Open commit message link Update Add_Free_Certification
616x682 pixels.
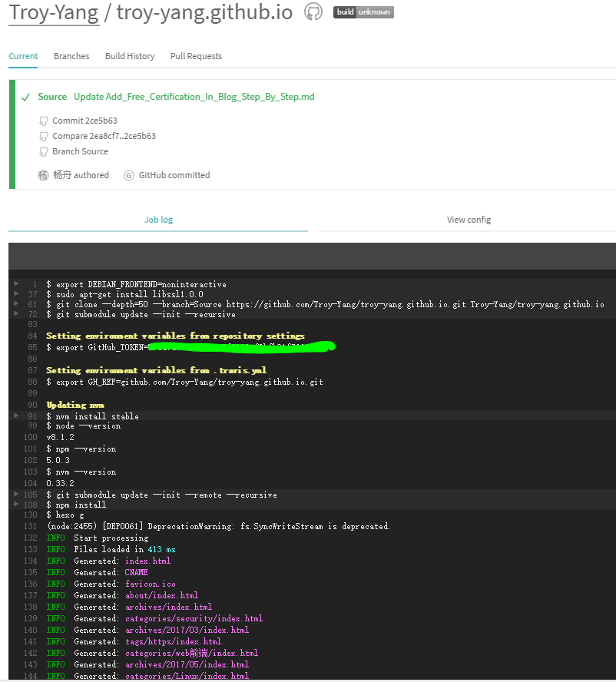point(194,97)
